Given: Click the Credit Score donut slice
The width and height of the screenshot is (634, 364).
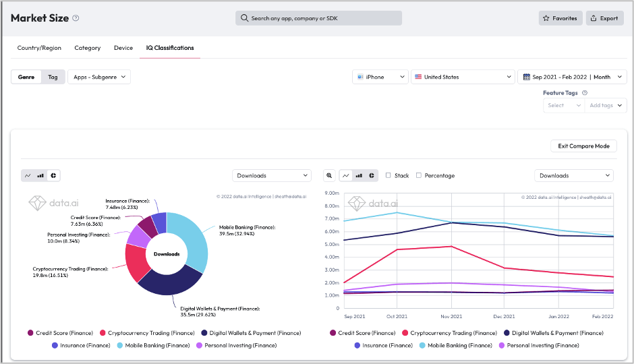Looking at the screenshot, I should pos(147,226).
